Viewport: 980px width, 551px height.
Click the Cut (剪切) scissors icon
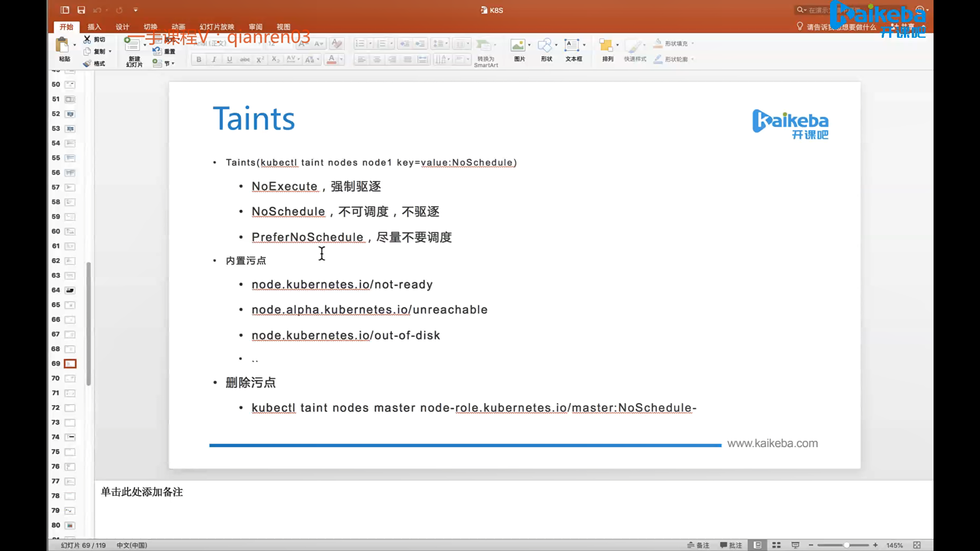tap(87, 39)
